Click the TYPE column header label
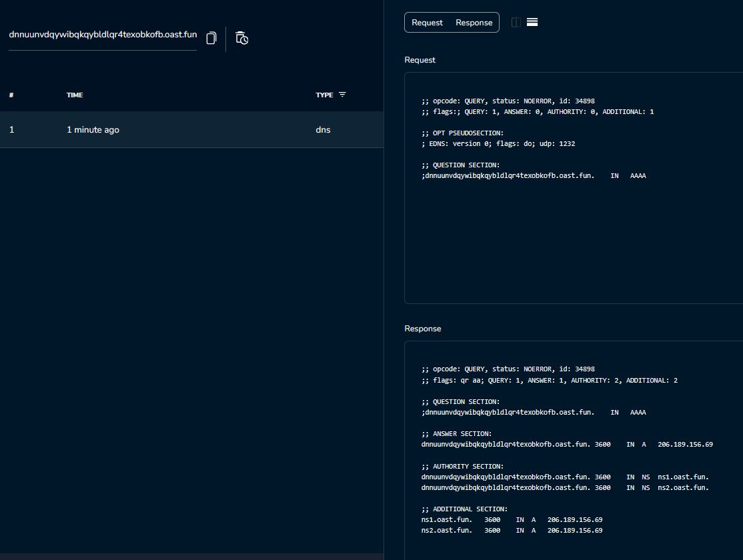The width and height of the screenshot is (743, 560). tap(325, 95)
